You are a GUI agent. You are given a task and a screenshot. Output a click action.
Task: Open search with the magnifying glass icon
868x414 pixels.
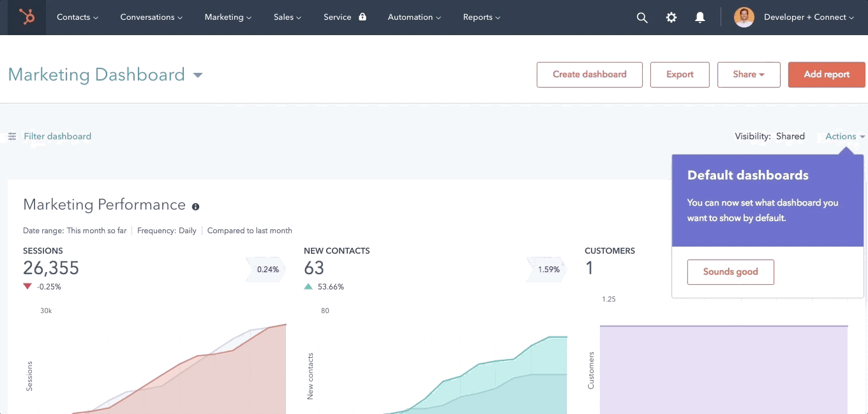pyautogui.click(x=642, y=18)
